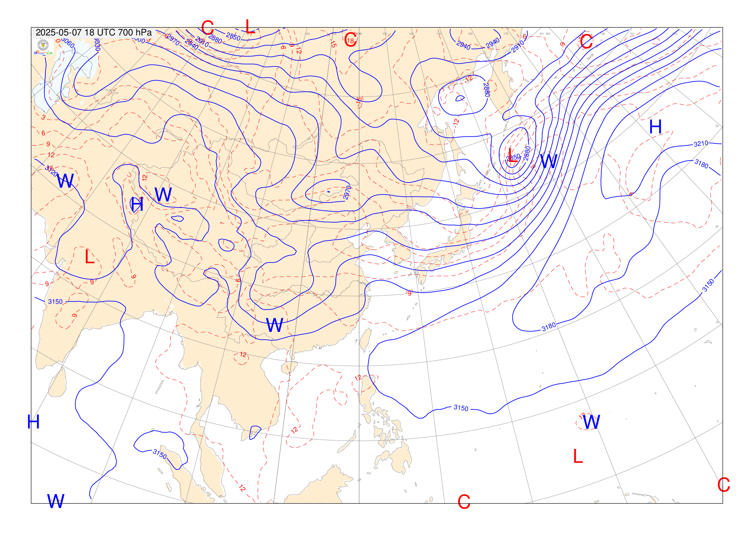The image size is (756, 546).
Task: Click the Severe Storm Lab logo under the title
Action: pos(43,47)
